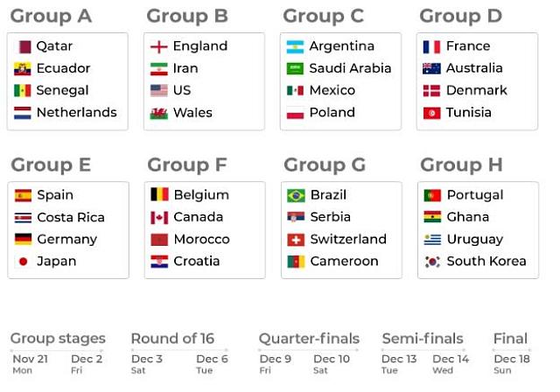This screenshot has width=560, height=392.
Task: Select the Dec 18 Final date
Action: coord(512,359)
